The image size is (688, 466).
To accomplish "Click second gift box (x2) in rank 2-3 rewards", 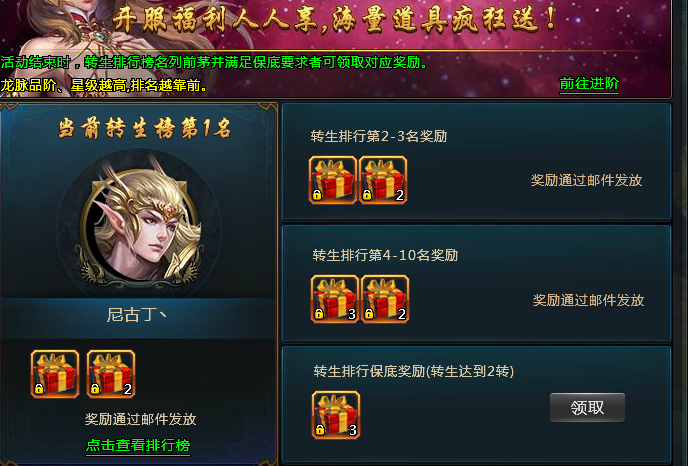I will (383, 180).
